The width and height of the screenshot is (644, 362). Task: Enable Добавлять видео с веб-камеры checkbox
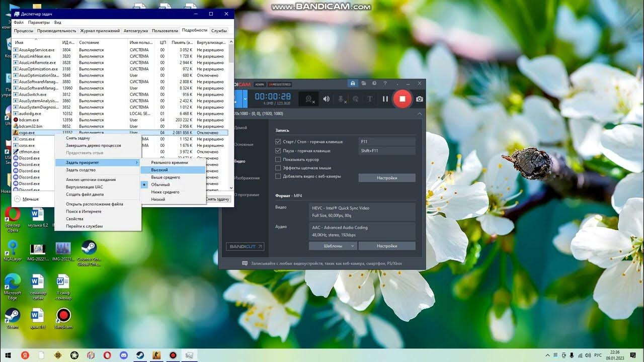click(x=278, y=176)
